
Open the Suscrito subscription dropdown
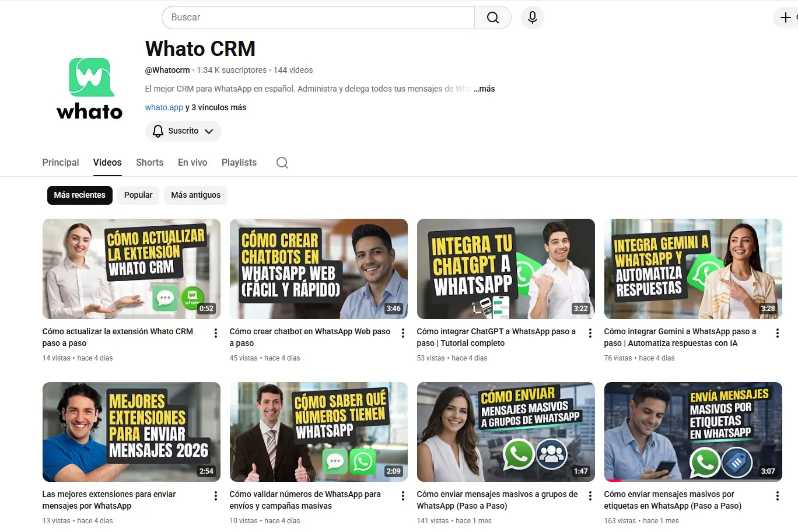click(183, 131)
